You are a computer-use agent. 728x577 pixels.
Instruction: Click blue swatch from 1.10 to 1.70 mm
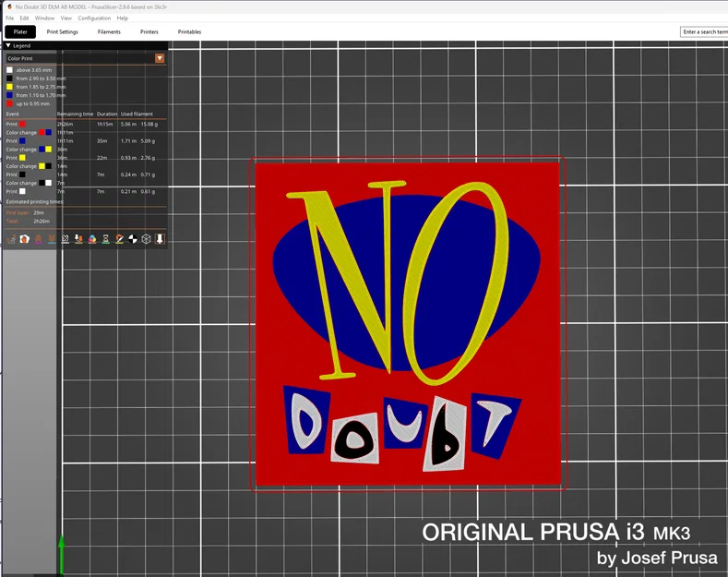(9, 95)
